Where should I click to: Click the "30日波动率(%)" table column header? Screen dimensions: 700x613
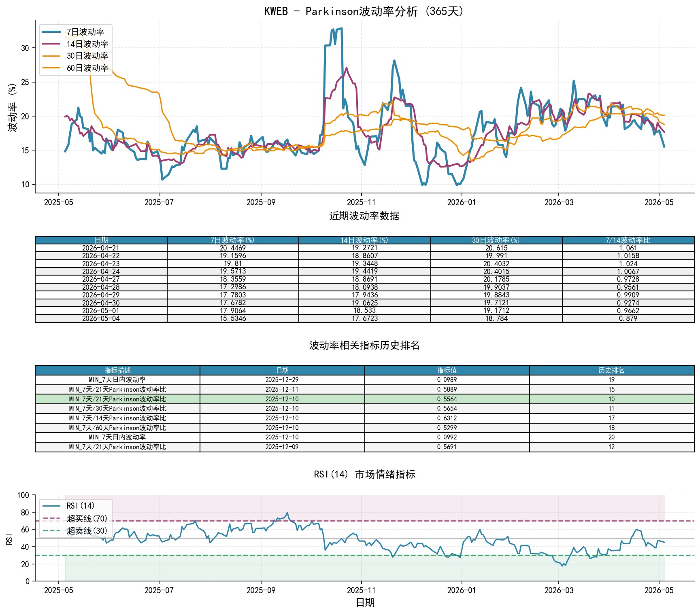(x=496, y=240)
